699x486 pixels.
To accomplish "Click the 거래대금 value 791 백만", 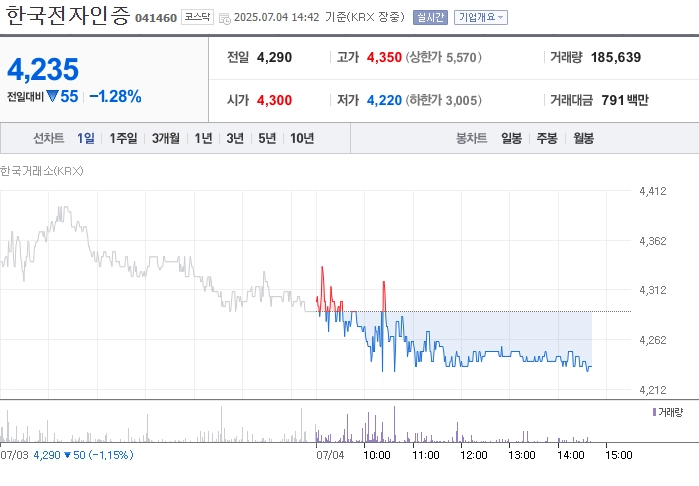I will coord(625,100).
